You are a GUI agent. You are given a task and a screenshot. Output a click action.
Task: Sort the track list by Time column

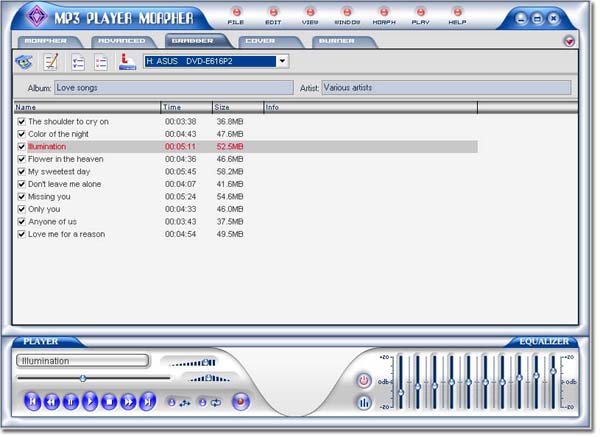186,106
